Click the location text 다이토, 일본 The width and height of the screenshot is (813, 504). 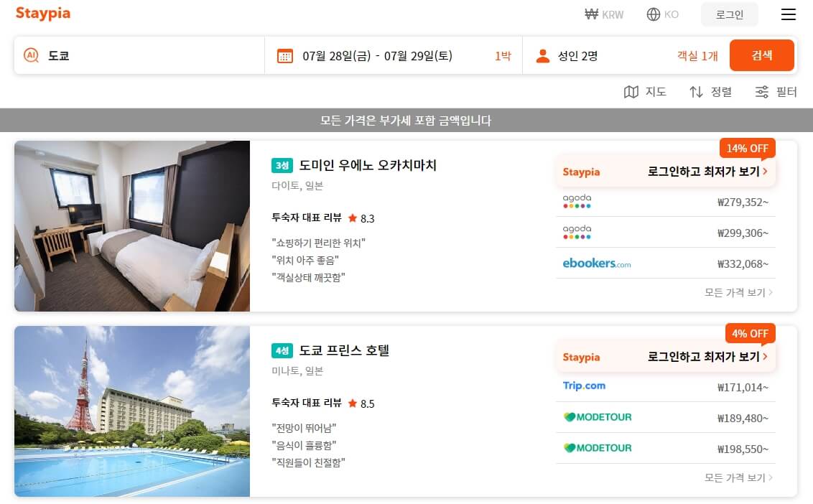(297, 186)
